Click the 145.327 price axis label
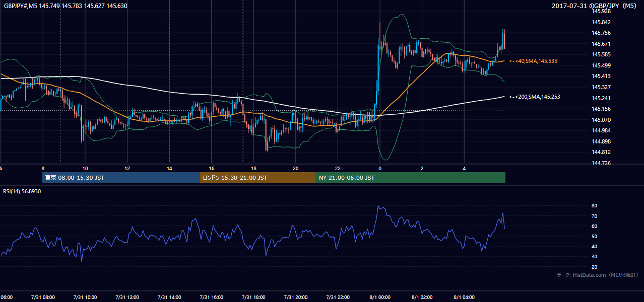 point(600,87)
